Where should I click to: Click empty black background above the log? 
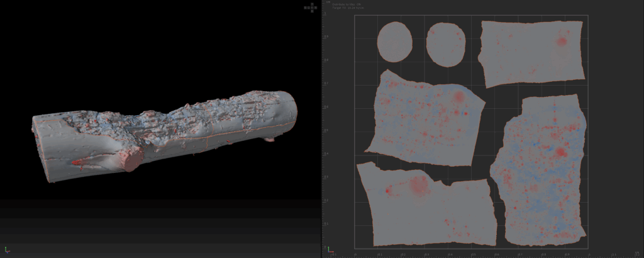click(157, 44)
